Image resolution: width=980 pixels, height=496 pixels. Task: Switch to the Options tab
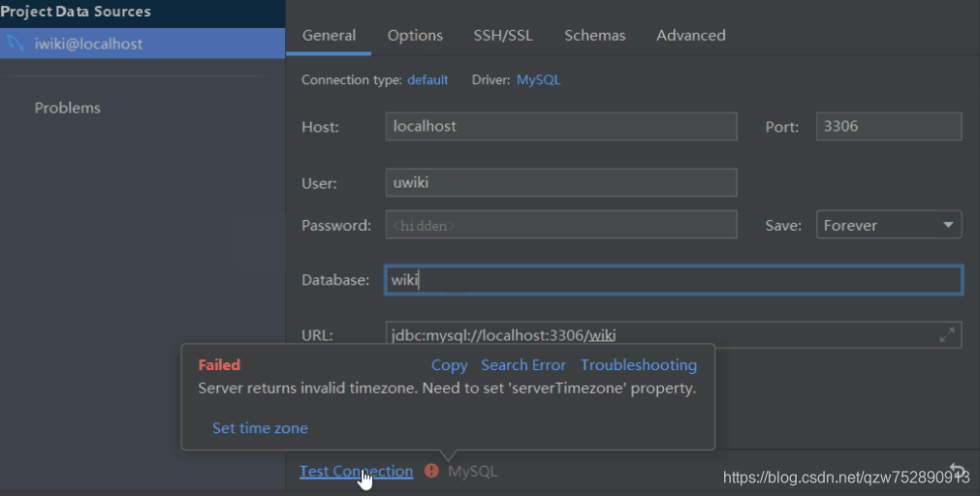[x=415, y=36]
